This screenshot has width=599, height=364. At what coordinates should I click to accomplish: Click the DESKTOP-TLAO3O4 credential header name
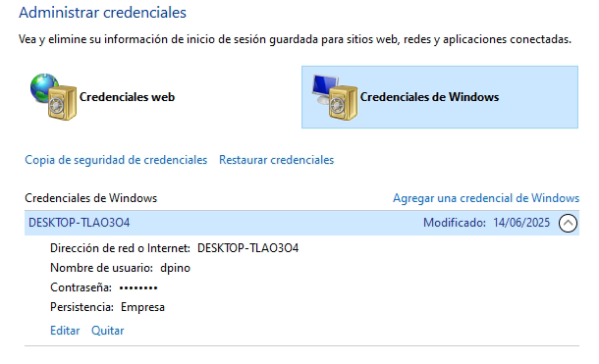80,223
